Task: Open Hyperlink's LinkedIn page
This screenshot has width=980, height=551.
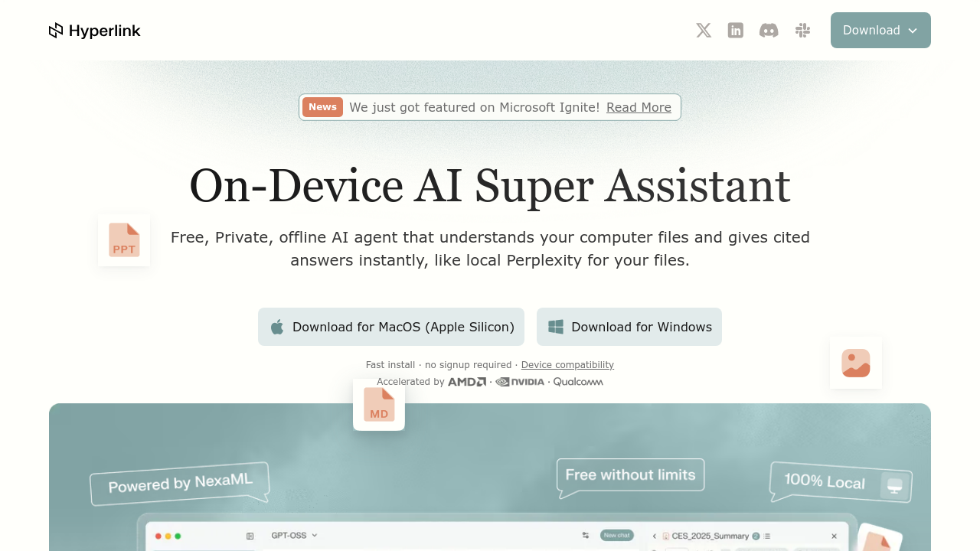Action: point(735,30)
